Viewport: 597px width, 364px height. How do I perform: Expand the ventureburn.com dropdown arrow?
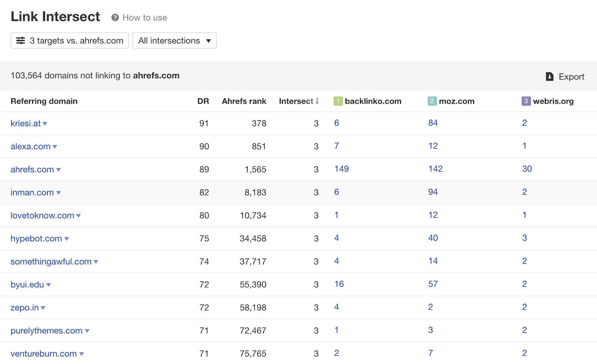(x=82, y=354)
